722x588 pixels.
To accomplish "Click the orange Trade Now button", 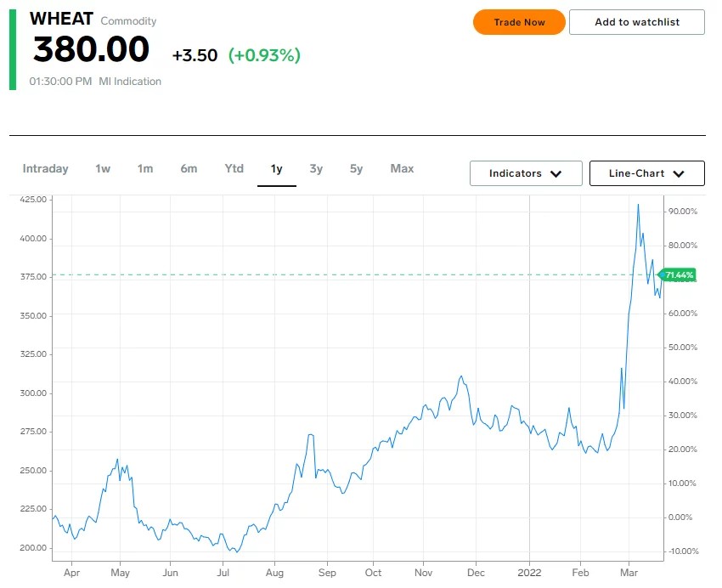I will coord(519,22).
